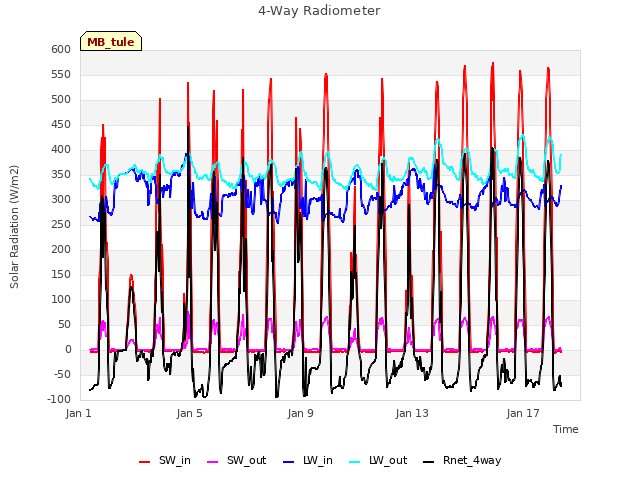Click the SW_in legend label
This screenshot has height=480, width=640.
[x=175, y=460]
